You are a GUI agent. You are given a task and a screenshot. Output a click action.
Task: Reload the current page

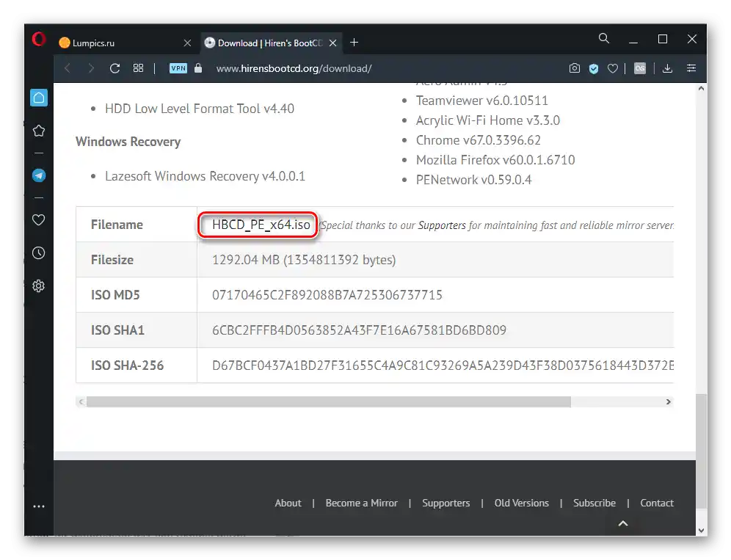coord(114,68)
